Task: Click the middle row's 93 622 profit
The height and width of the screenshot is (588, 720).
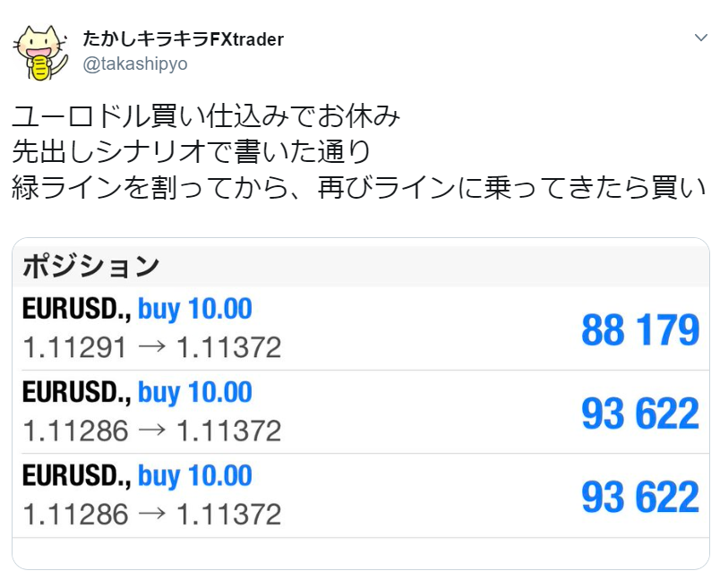Action: tap(639, 413)
